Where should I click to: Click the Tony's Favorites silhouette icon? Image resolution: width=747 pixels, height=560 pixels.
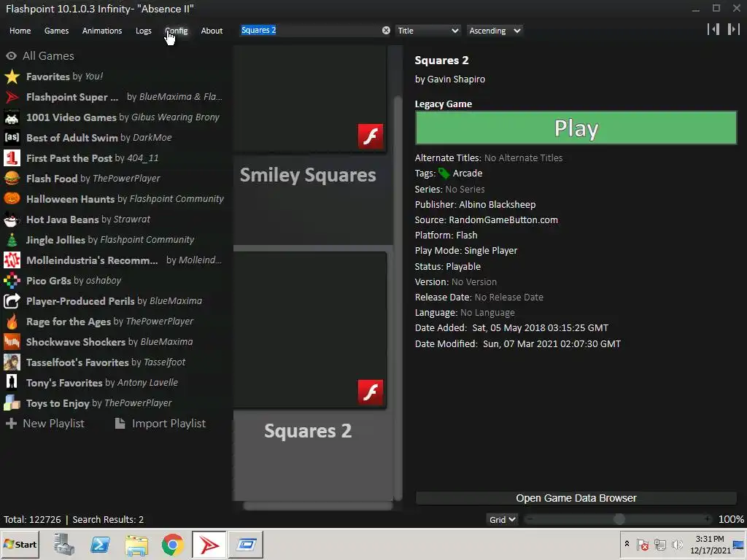click(12, 383)
